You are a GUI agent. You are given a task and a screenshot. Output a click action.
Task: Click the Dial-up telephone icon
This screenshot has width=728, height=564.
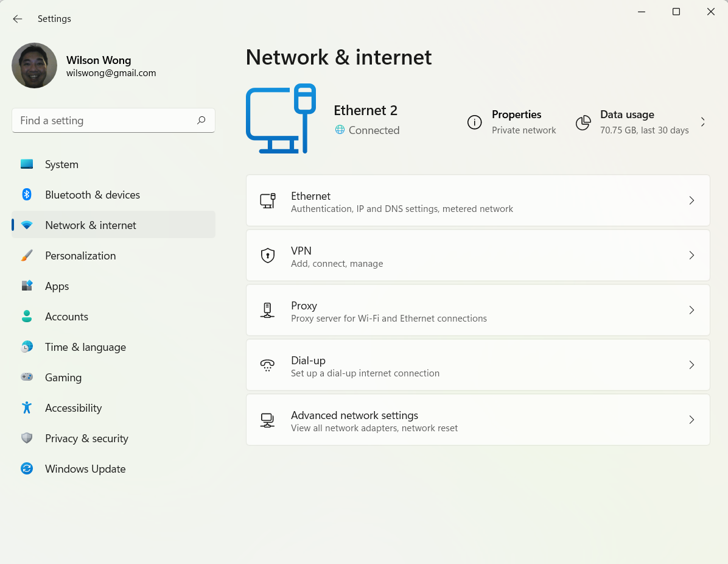pyautogui.click(x=267, y=365)
